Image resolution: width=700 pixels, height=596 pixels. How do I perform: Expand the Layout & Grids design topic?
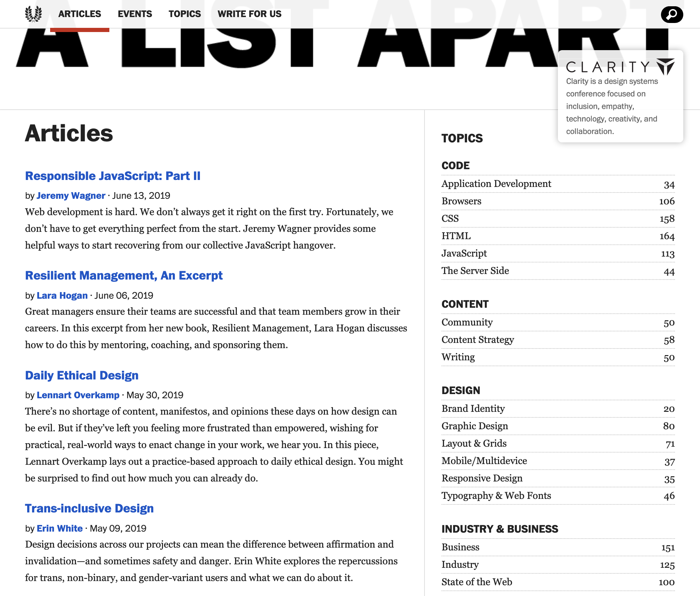click(x=473, y=443)
